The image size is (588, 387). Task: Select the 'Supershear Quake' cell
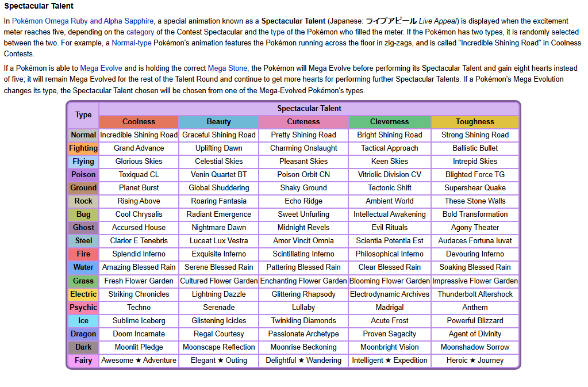pos(475,188)
